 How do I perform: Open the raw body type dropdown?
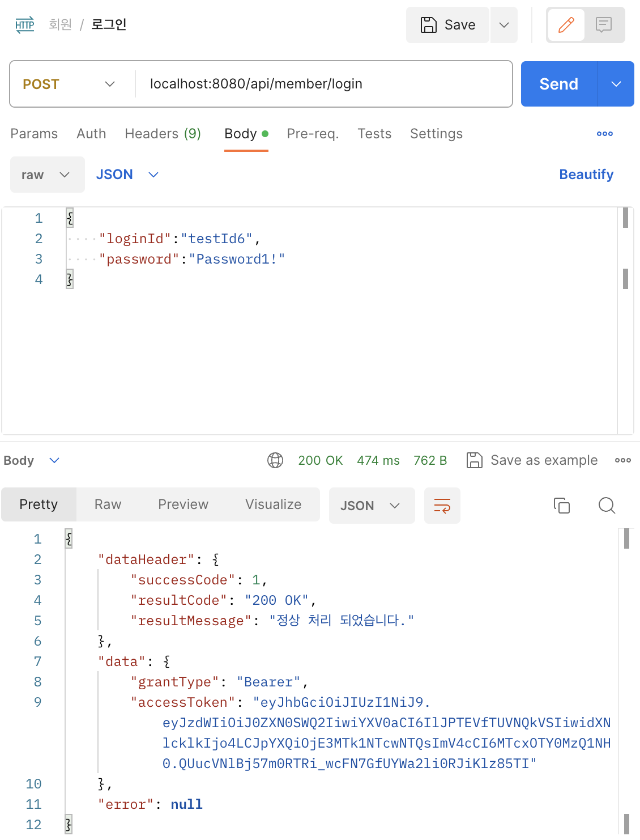point(48,175)
